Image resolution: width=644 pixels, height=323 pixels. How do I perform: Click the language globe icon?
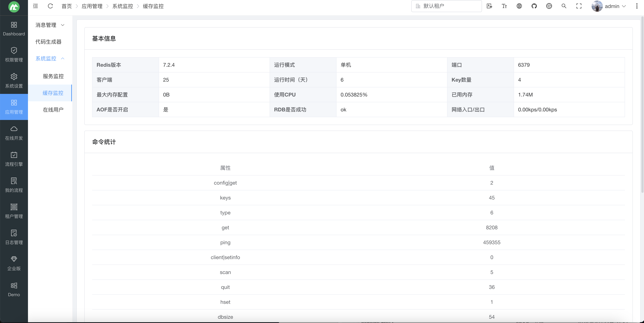pyautogui.click(x=519, y=6)
